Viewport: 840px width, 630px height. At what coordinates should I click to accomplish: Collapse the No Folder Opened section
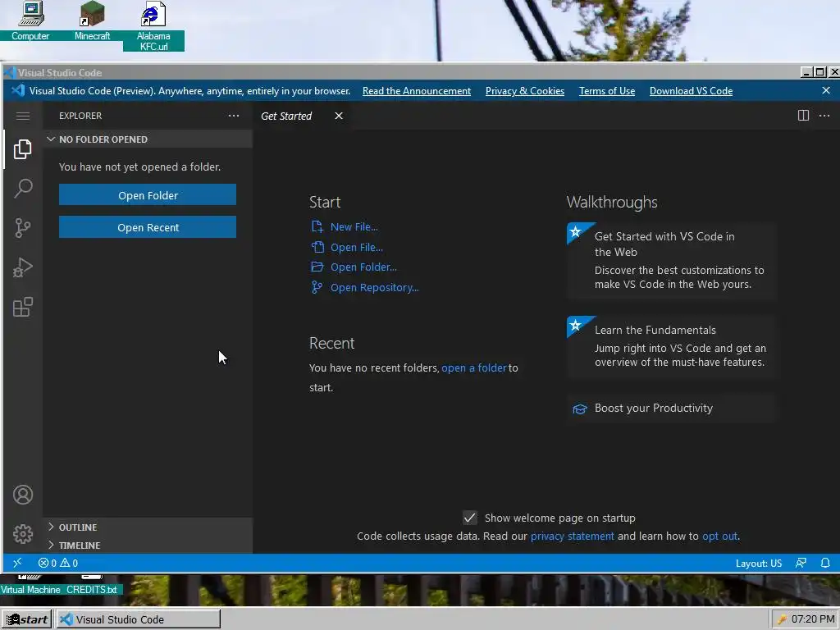pos(148,139)
